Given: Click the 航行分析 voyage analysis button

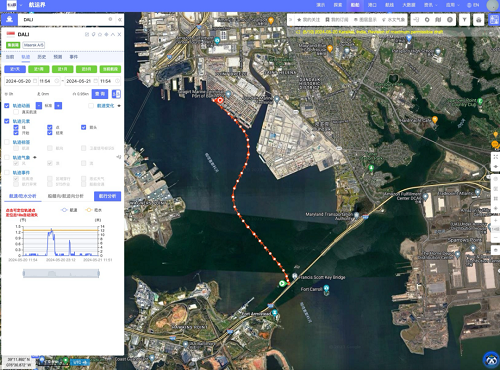Looking at the screenshot, I should [x=107, y=196].
